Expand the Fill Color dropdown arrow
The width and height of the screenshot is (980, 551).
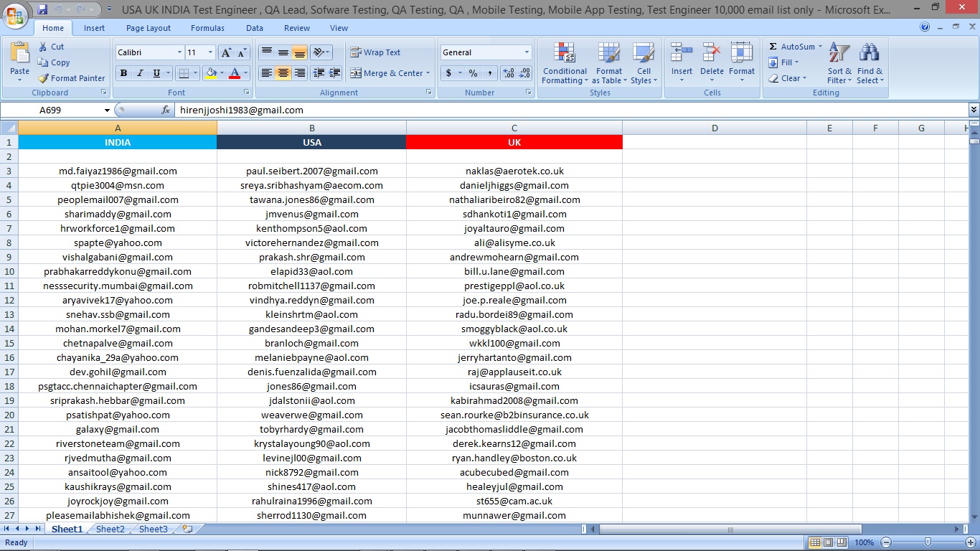[222, 73]
